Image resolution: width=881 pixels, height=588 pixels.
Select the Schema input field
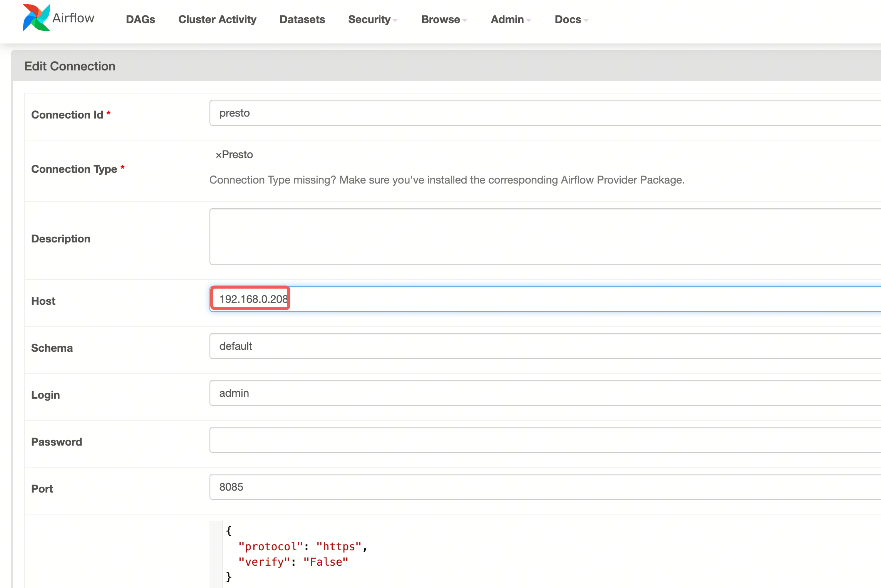[x=539, y=346]
